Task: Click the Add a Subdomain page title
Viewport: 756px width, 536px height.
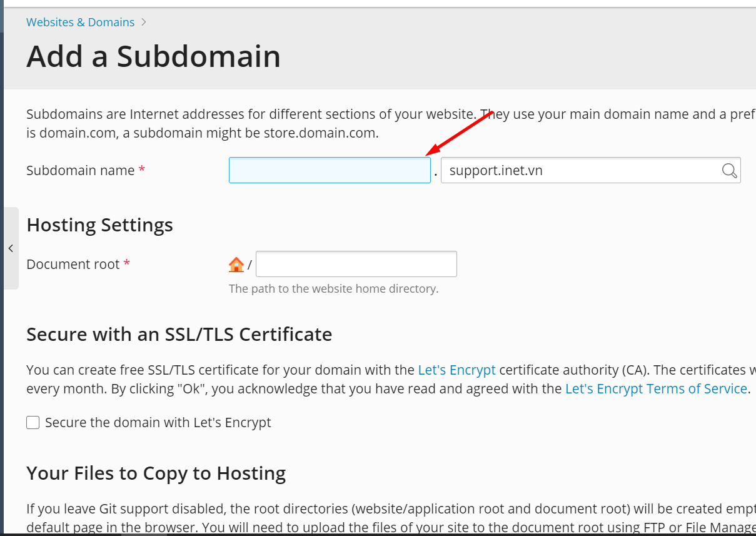Action: (x=153, y=56)
